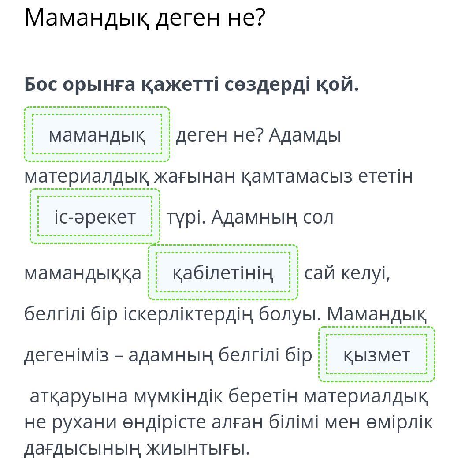Click the word "материалдық" at start of second line
The height and width of the screenshot is (462, 476).
click(x=86, y=176)
